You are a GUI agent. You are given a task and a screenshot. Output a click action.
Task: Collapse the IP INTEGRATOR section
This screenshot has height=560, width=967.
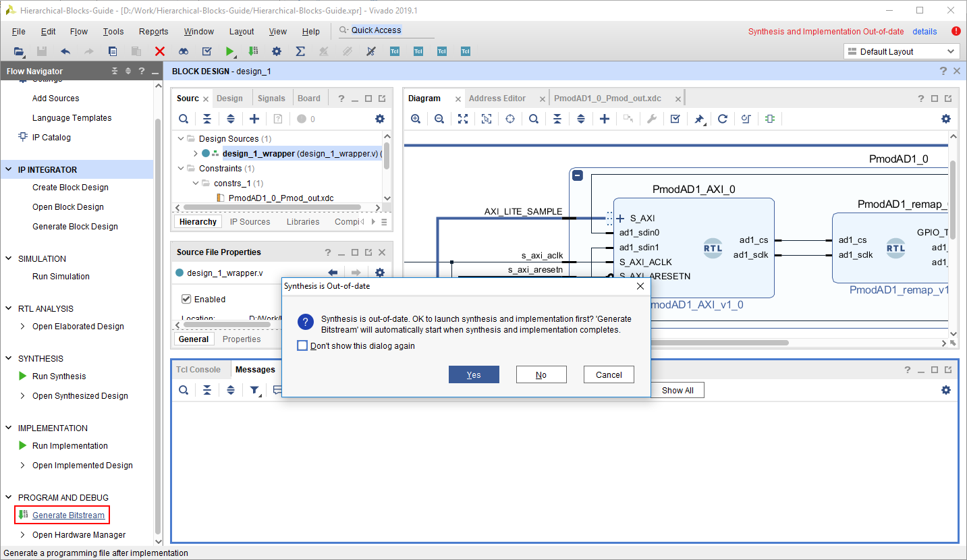pyautogui.click(x=9, y=170)
